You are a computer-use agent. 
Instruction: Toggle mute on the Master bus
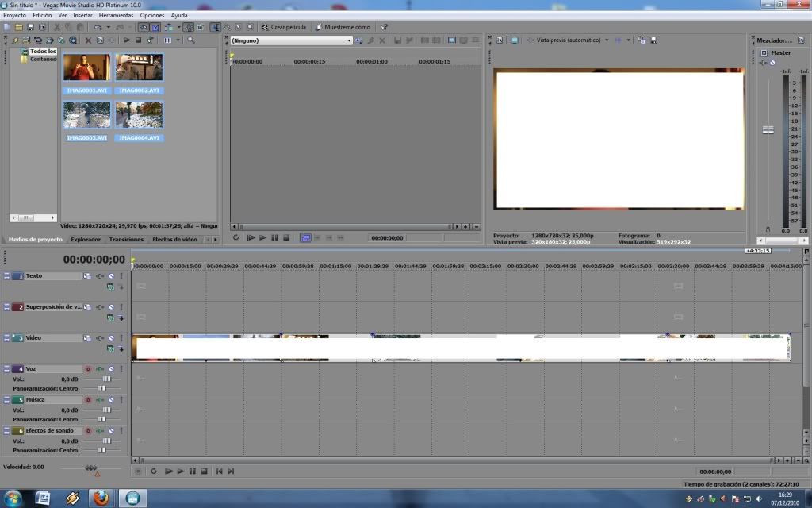coord(772,62)
